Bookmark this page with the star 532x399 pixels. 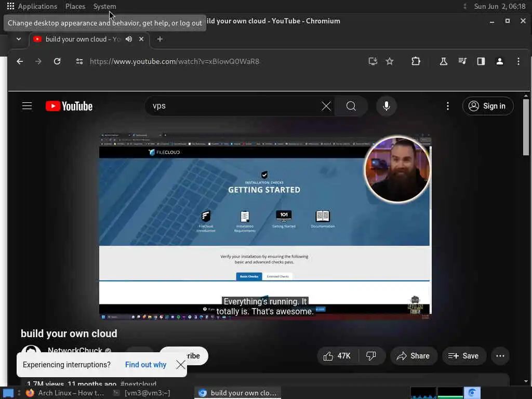pyautogui.click(x=390, y=61)
